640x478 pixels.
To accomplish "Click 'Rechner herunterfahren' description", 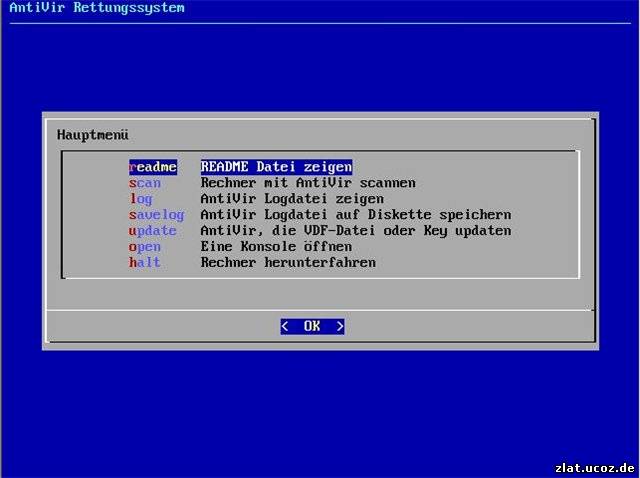I will pos(288,262).
